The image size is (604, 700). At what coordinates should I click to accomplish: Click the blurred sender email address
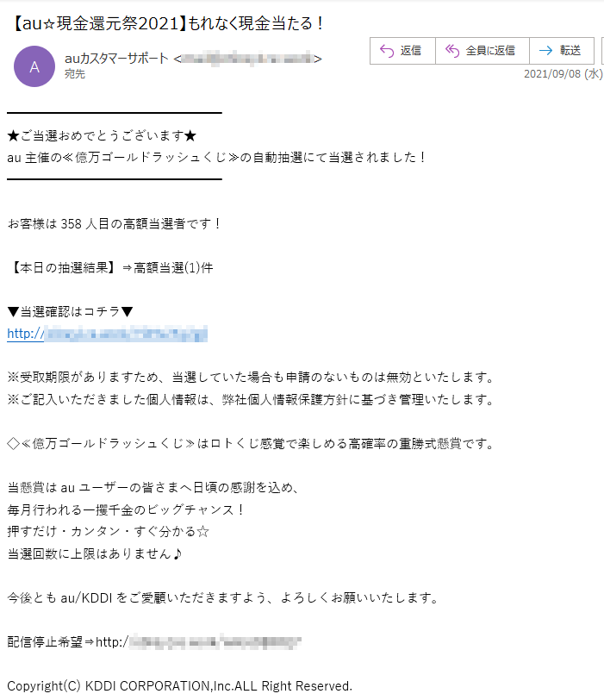pyautogui.click(x=247, y=59)
